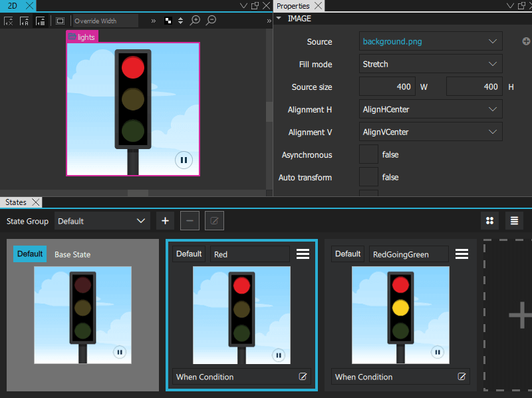Add a new state group with plus button
The height and width of the screenshot is (398, 532).
pos(166,221)
